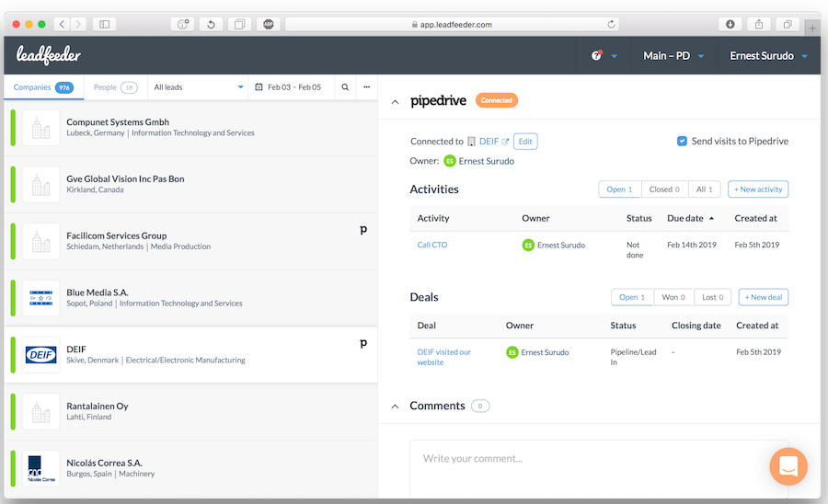Open the Call CTO activity link

[432, 245]
